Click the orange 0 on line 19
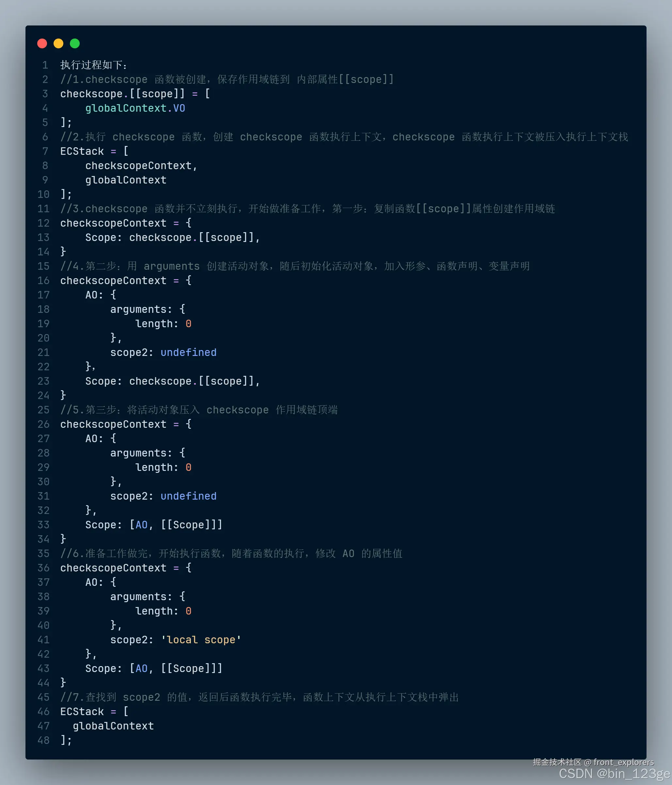672x785 pixels. pos(188,324)
